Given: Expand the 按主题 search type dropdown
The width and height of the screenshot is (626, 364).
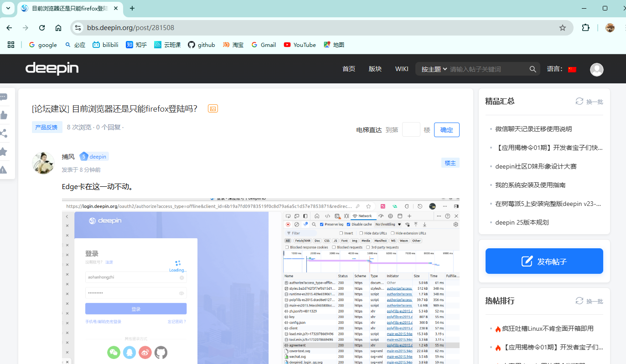Looking at the screenshot, I should point(434,69).
